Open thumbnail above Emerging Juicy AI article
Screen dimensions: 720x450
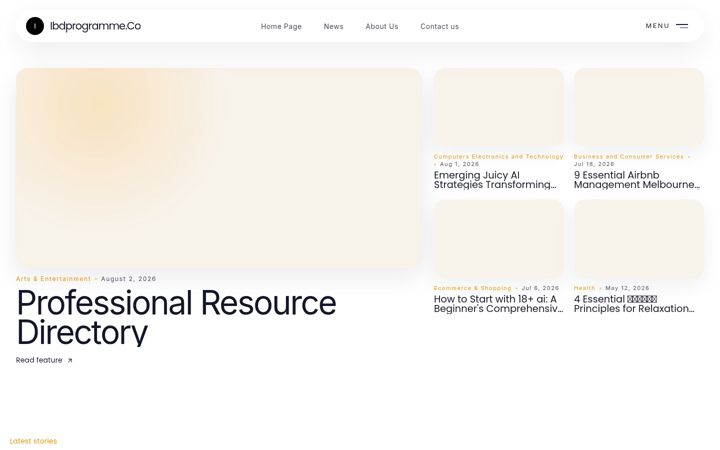499,108
